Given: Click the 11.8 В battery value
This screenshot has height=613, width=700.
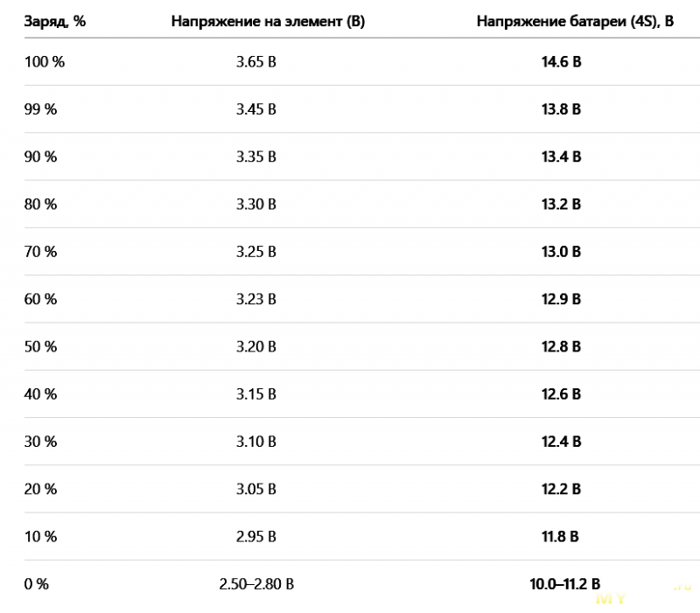Looking at the screenshot, I should (x=561, y=535).
